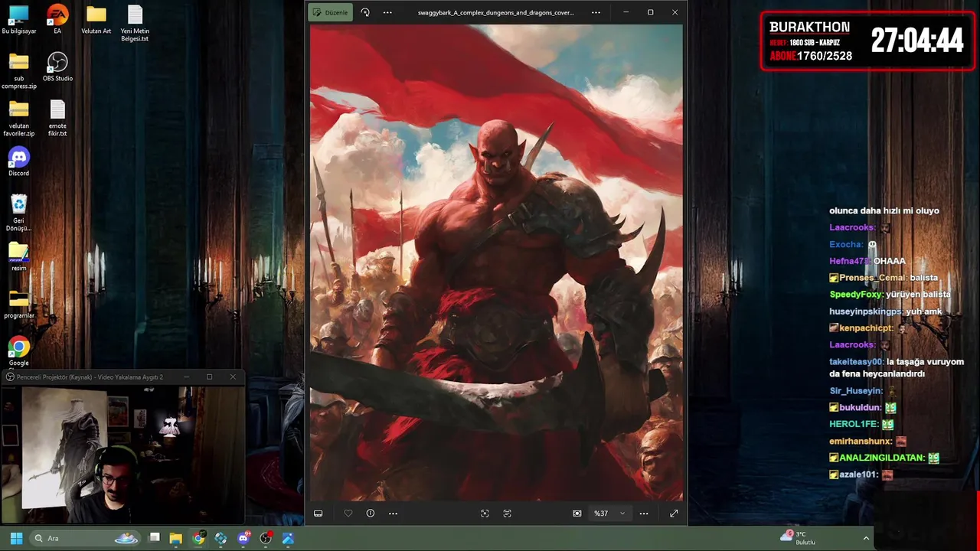Open the %37 zoom level dropdown
Viewport: 980px width, 551px height.
click(610, 514)
